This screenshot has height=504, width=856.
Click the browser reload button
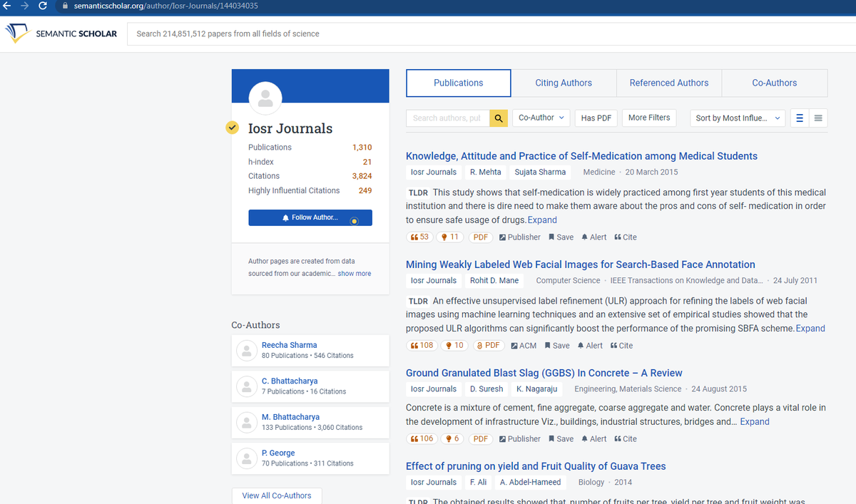tap(43, 6)
